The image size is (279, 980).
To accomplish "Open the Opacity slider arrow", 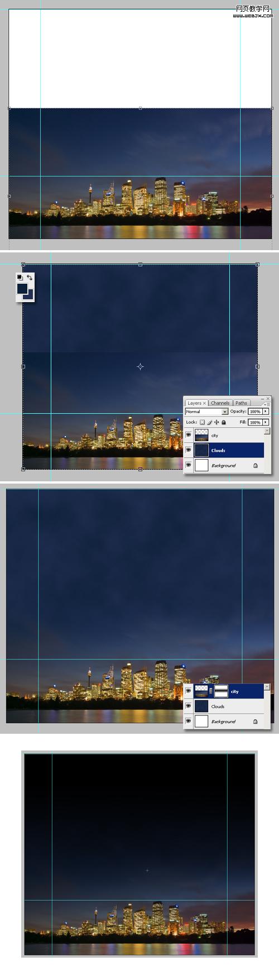I will (266, 412).
